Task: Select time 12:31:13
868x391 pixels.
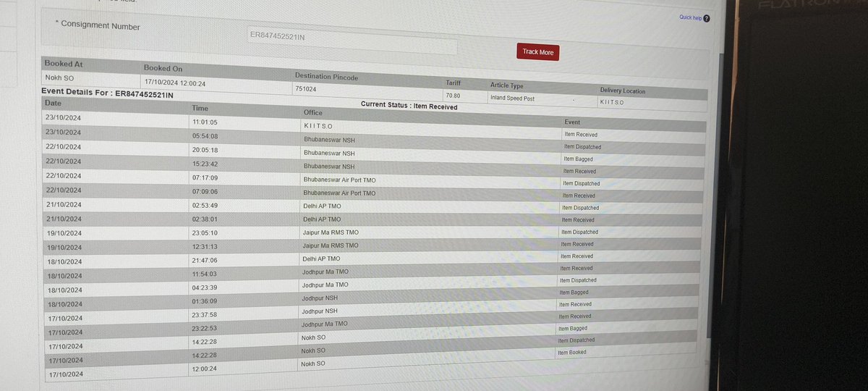Action: (205, 246)
